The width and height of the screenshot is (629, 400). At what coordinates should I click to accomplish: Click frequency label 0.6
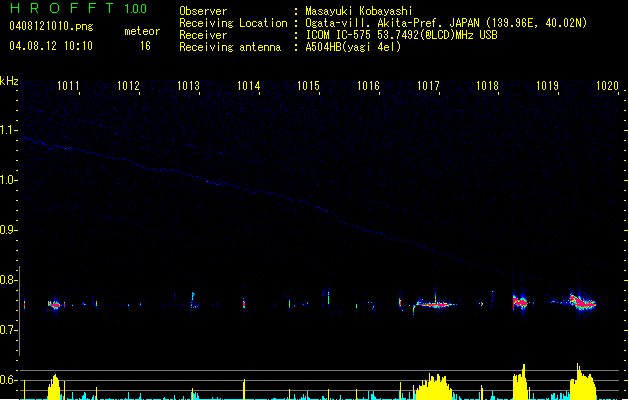point(8,380)
